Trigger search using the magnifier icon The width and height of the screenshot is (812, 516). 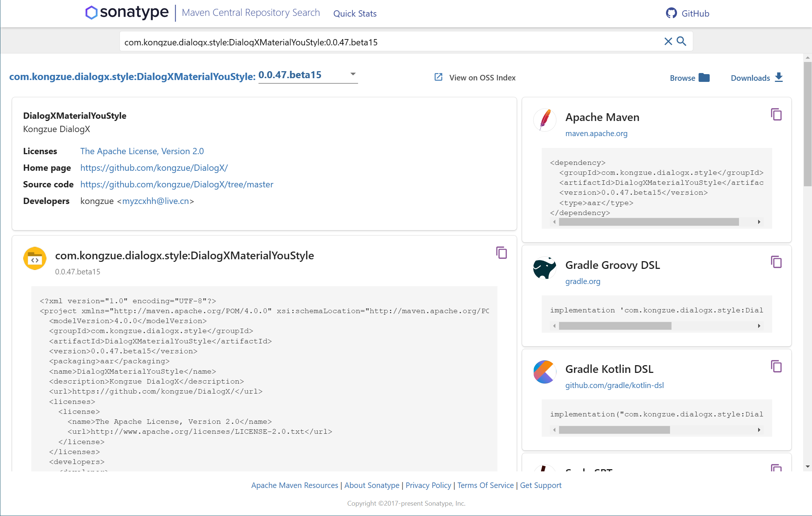click(x=681, y=41)
